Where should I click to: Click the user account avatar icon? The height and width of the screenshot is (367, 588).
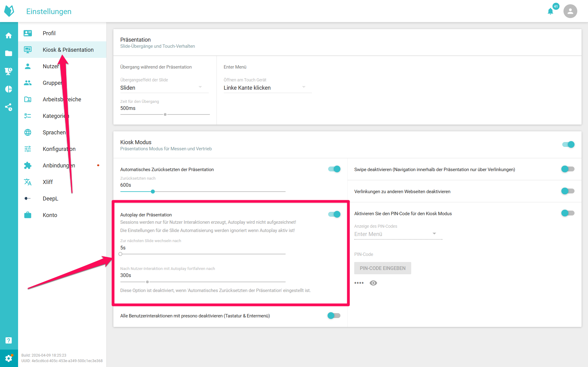coord(570,11)
